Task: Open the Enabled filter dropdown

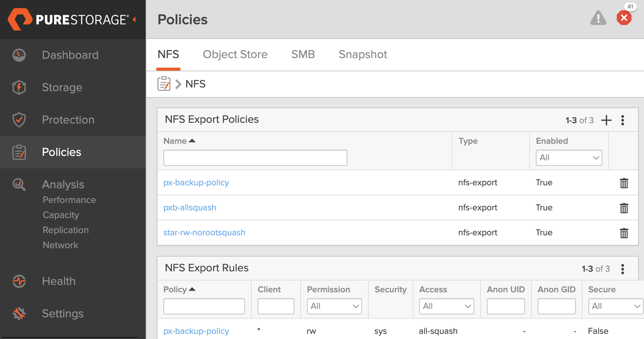Action: point(569,158)
